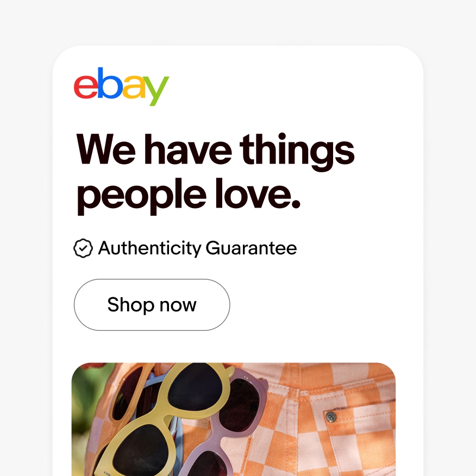Click the metal rivet on checkered jeans
This screenshot has width=476, height=476.
[x=330, y=416]
